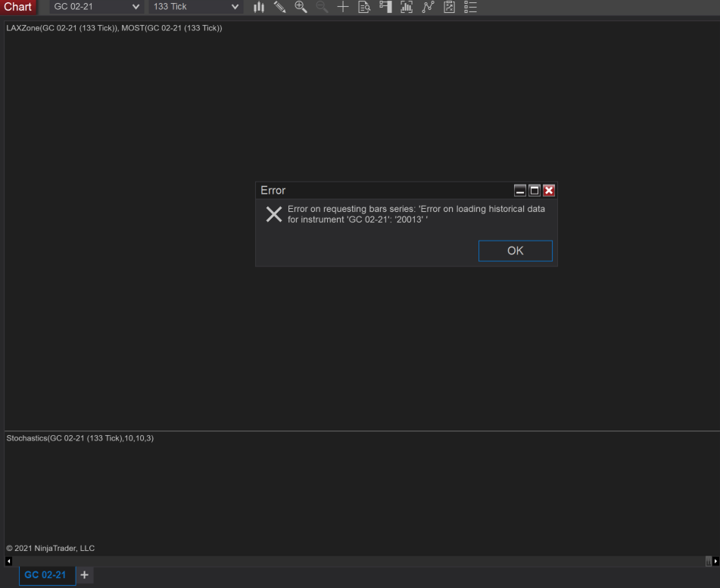Image resolution: width=720 pixels, height=588 pixels.
Task: Open the data series bar chart icon
Action: (x=407, y=7)
